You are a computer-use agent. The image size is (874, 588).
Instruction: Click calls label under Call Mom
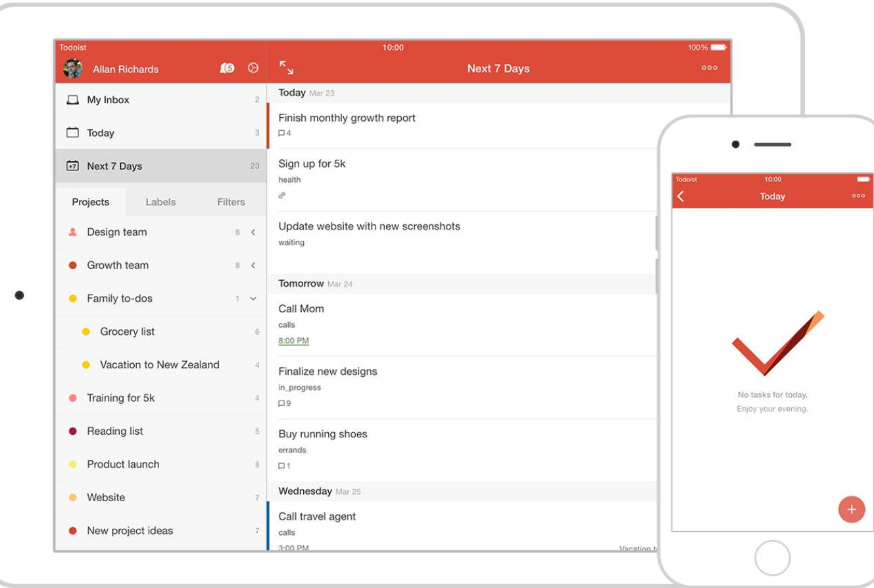coord(287,325)
